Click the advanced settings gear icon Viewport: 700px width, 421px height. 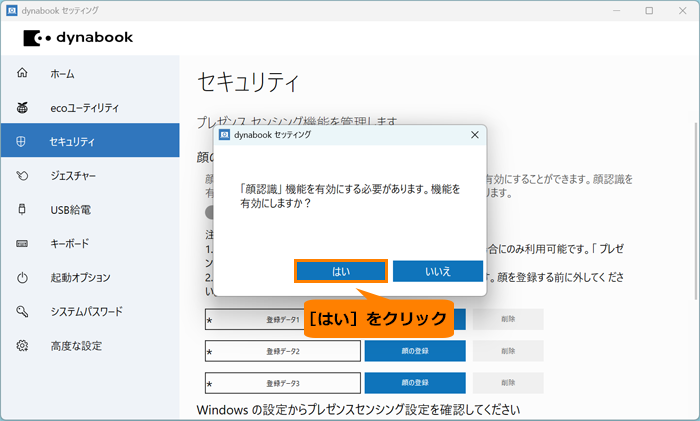[x=22, y=346]
